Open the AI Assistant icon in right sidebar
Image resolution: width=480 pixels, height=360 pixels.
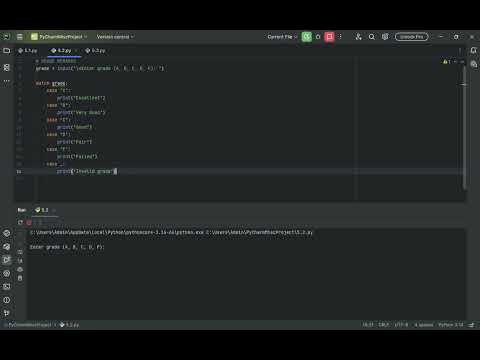point(474,64)
